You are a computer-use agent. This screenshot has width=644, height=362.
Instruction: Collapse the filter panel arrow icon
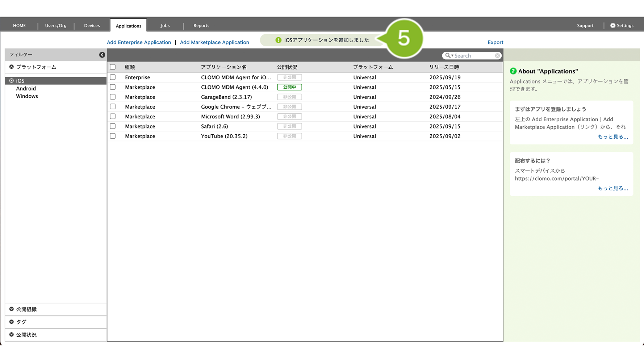(102, 55)
